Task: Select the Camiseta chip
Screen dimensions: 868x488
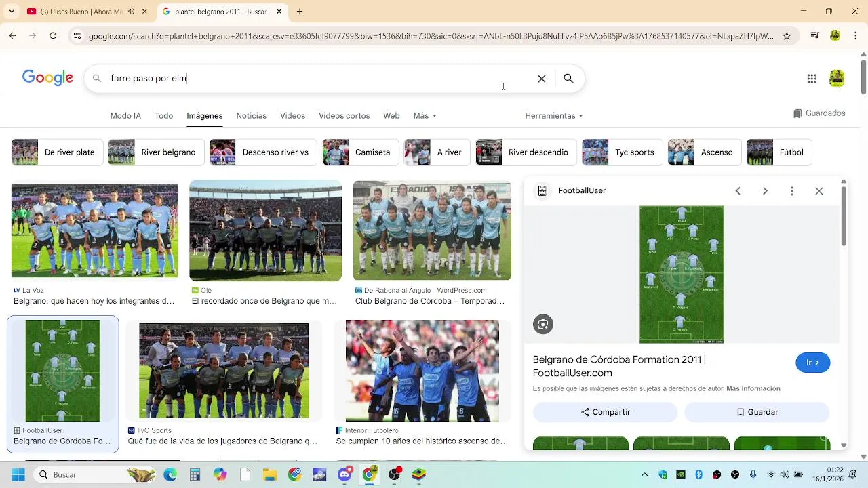Action: click(361, 152)
